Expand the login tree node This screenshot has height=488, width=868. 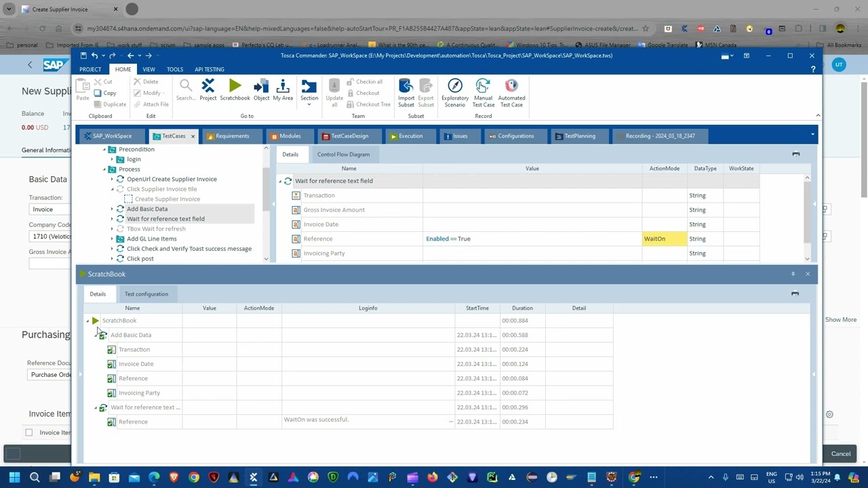click(x=112, y=159)
